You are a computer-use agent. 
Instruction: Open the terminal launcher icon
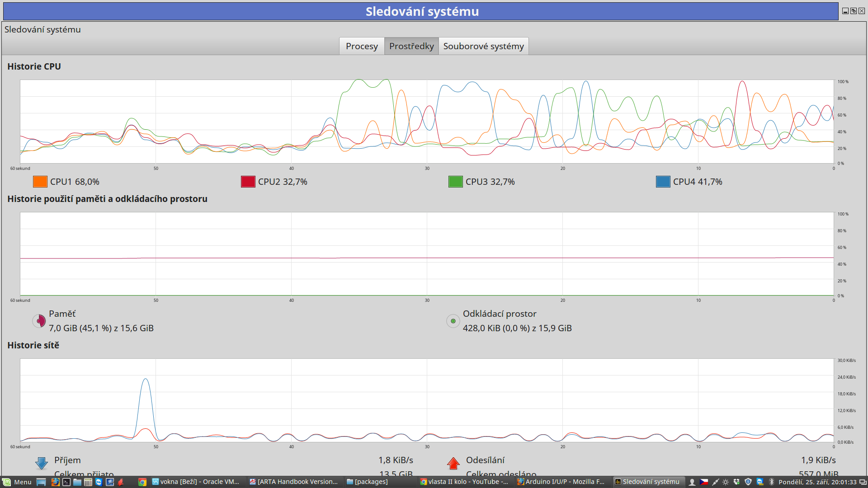pyautogui.click(x=66, y=482)
